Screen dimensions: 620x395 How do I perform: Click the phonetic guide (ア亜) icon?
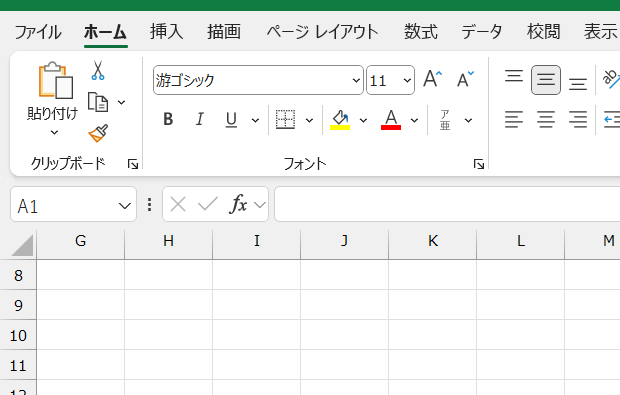click(445, 120)
